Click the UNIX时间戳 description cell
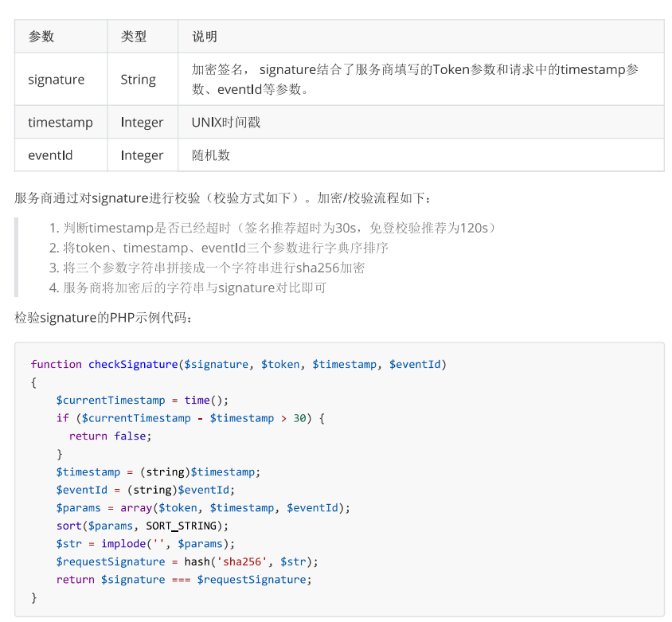 coord(421,122)
